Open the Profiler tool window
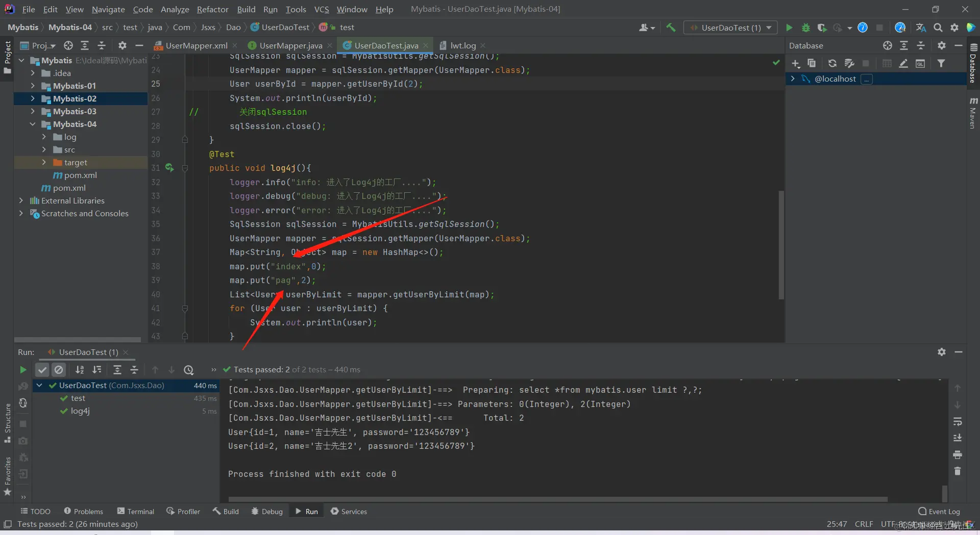 click(183, 511)
